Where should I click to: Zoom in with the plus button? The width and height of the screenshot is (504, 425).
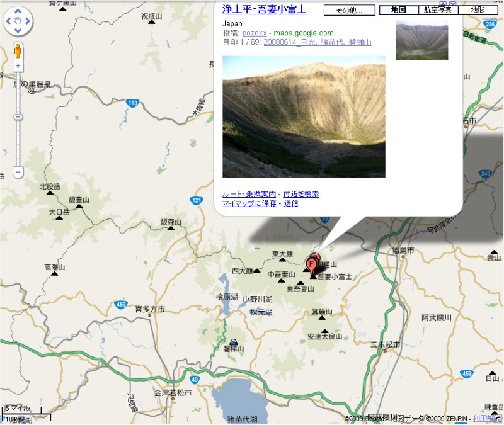point(18,66)
